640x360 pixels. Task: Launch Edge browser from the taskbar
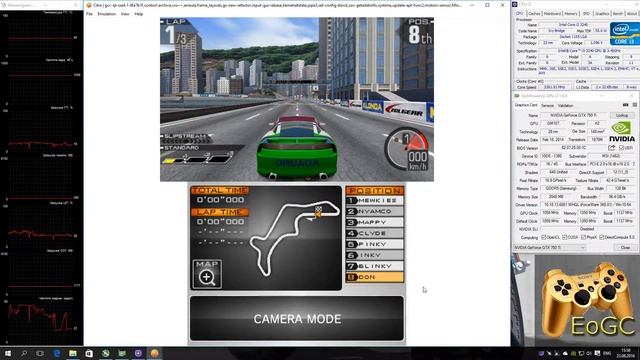click(x=57, y=353)
